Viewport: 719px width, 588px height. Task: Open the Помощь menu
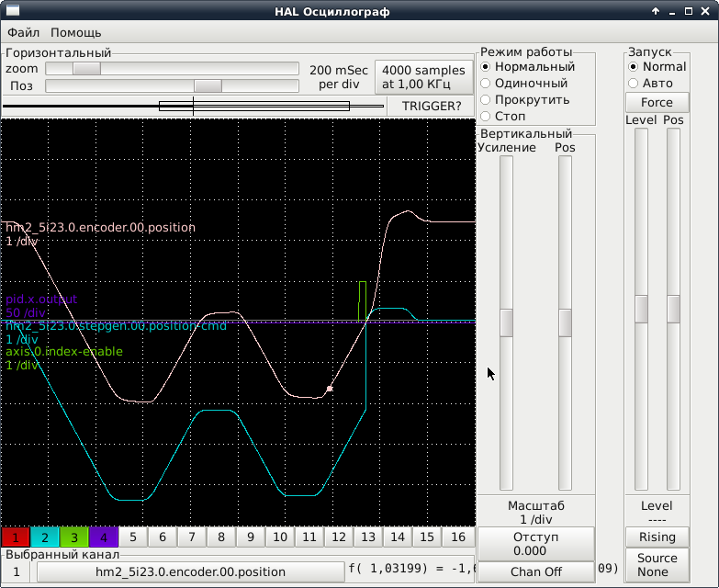(x=76, y=32)
